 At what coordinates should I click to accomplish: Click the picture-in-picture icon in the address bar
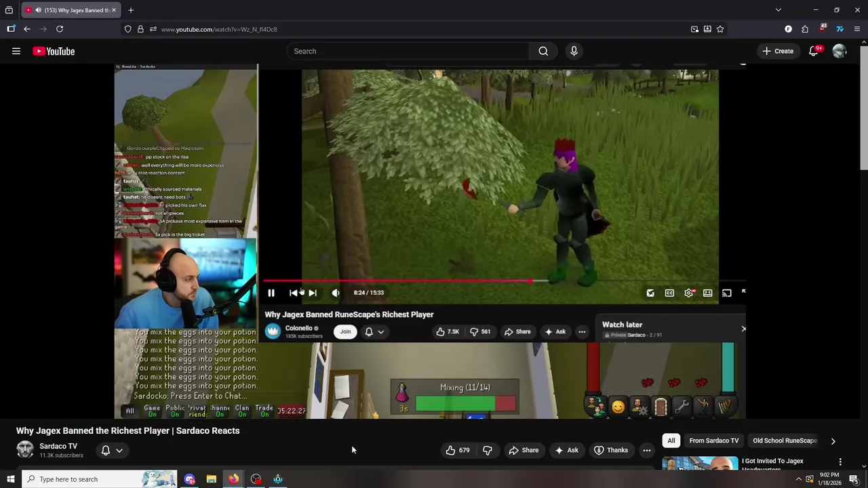[x=694, y=29]
